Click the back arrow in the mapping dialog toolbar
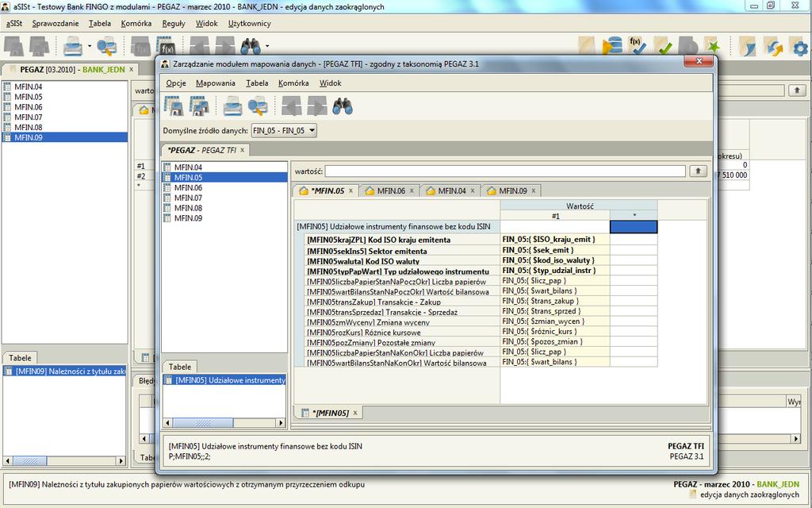 (x=292, y=106)
